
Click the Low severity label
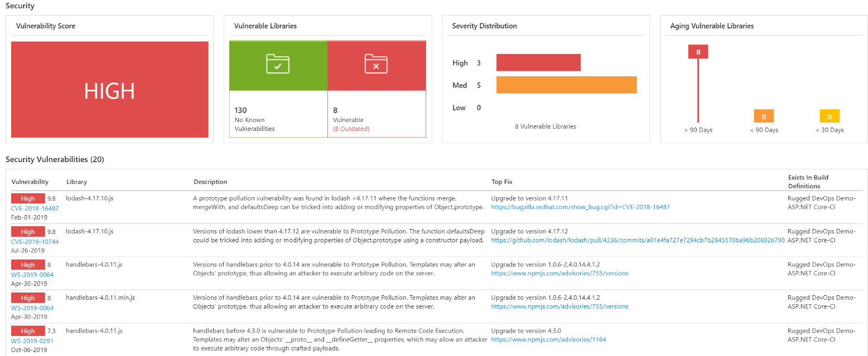click(x=459, y=108)
